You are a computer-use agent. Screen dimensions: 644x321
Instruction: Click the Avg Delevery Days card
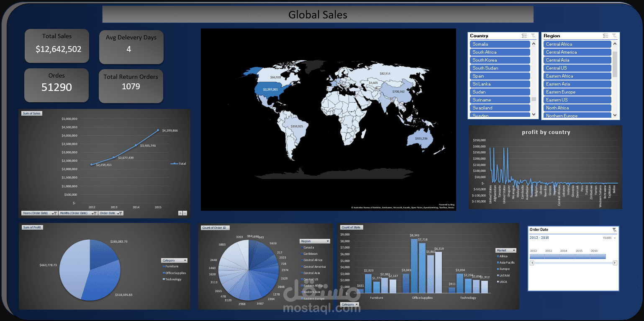[131, 47]
